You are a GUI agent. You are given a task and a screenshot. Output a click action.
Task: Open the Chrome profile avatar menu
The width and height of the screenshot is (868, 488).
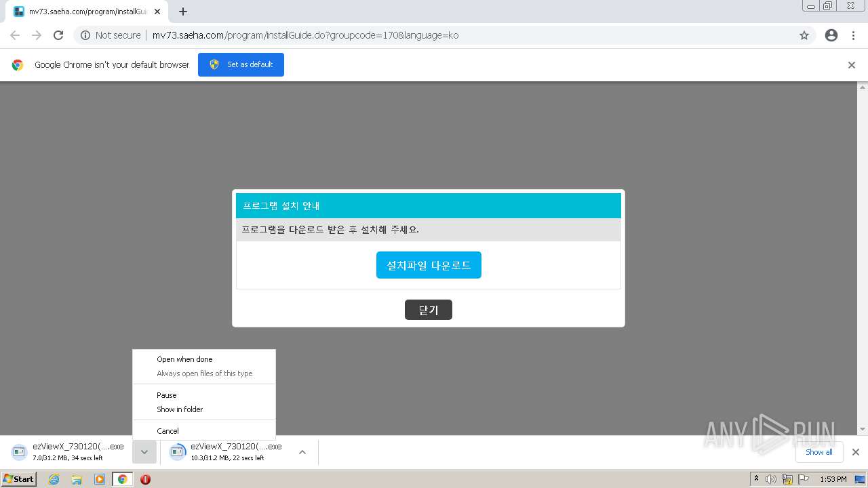[831, 35]
